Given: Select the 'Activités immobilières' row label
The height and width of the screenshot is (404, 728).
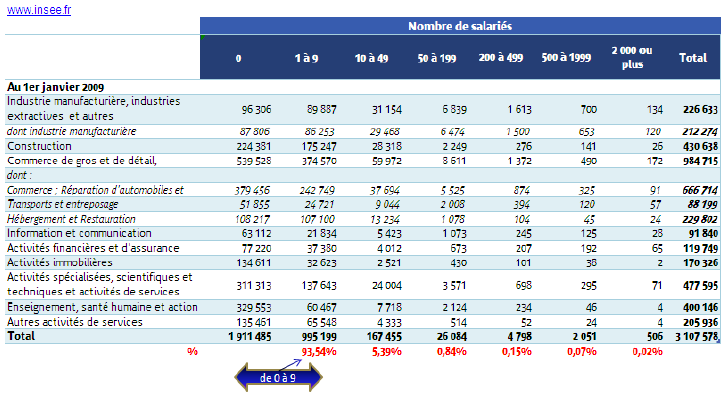Looking at the screenshot, I should click(60, 262).
